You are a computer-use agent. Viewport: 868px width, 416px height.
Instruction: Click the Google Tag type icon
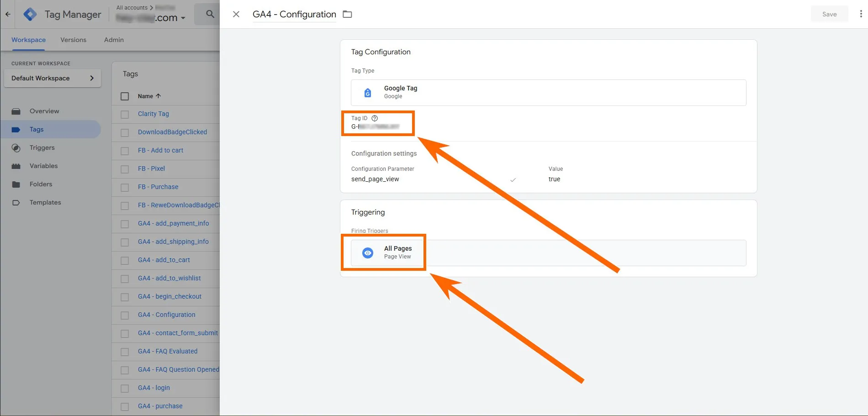368,93
